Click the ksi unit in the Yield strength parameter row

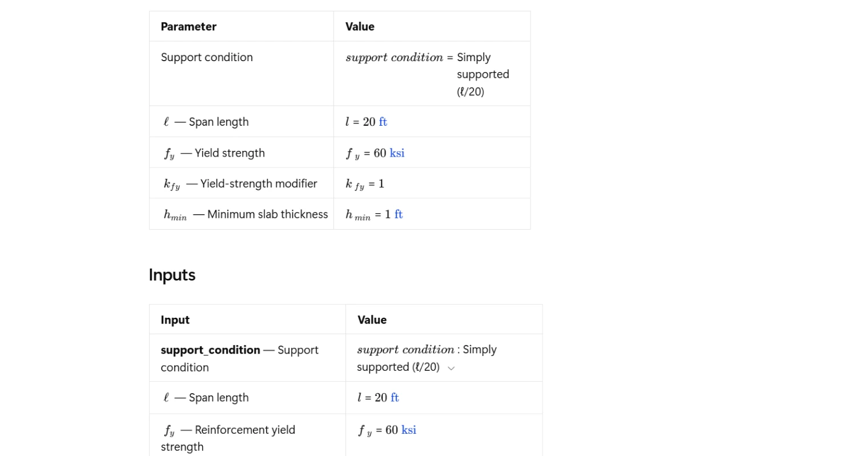(397, 153)
